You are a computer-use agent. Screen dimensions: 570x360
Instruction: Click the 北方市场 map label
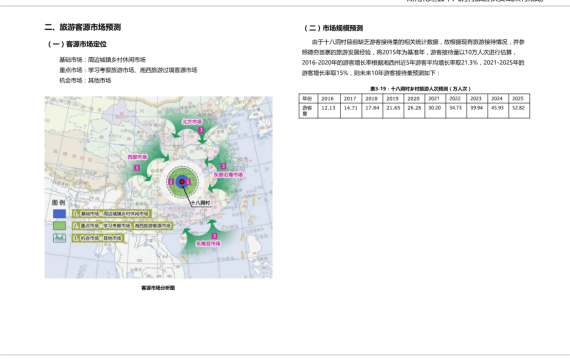tap(192, 121)
